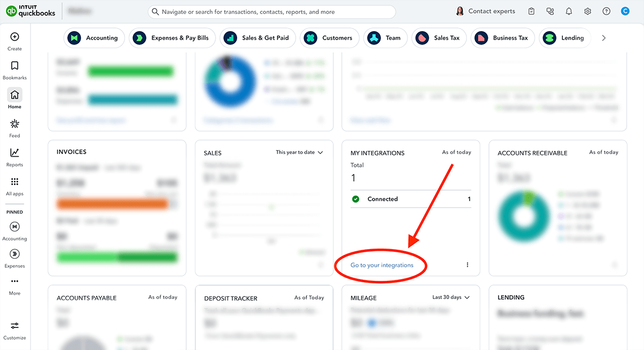Open the Feed sidebar icon
This screenshot has width=644, height=350.
click(14, 124)
